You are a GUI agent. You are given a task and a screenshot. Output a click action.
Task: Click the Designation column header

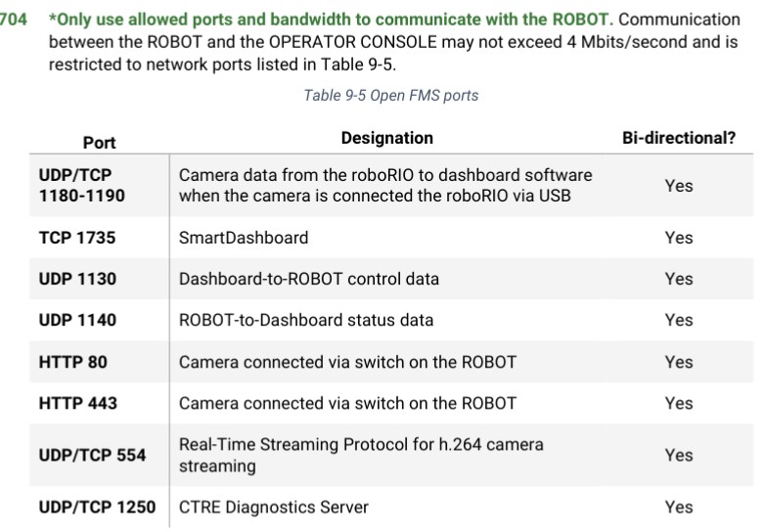click(386, 138)
